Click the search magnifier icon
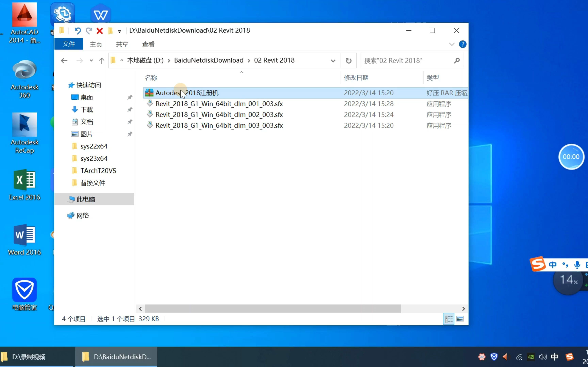Image resolution: width=588 pixels, height=367 pixels. (456, 60)
